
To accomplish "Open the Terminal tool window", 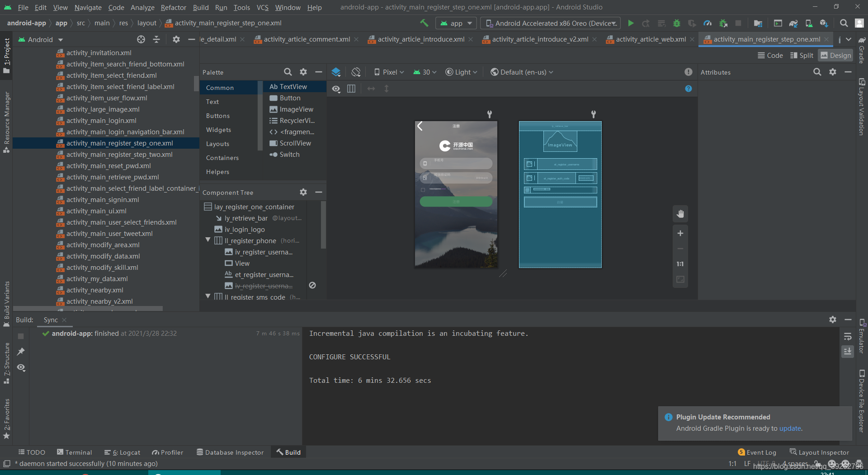I will (74, 452).
